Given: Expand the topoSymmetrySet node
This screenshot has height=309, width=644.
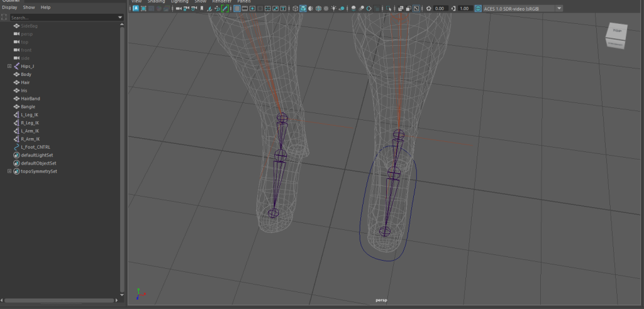Looking at the screenshot, I should 9,171.
